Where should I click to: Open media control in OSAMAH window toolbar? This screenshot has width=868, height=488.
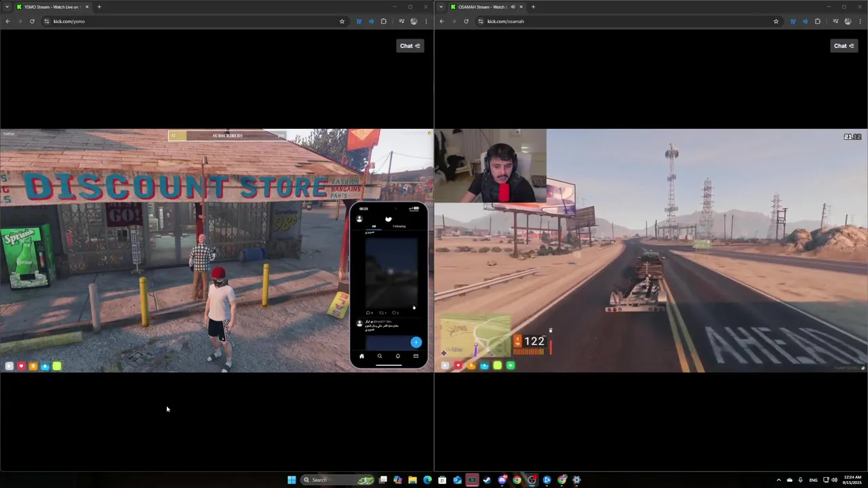[835, 21]
